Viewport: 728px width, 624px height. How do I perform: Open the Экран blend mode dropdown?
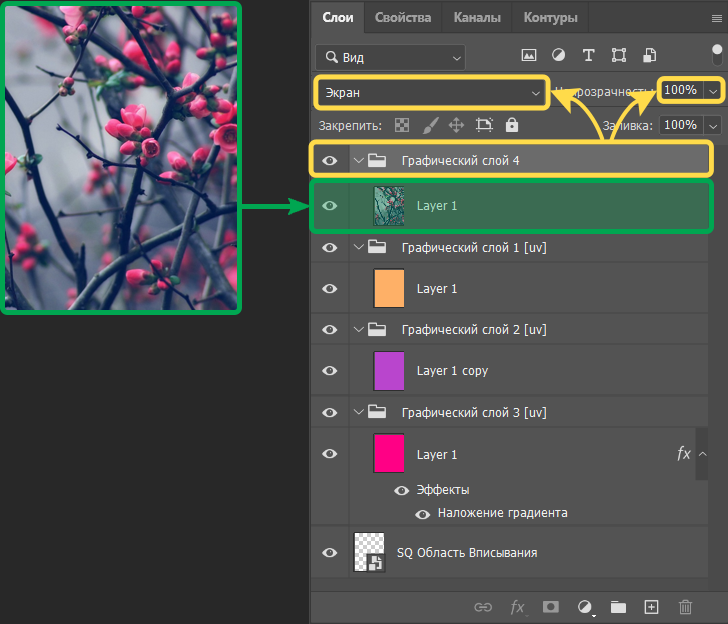pyautogui.click(x=431, y=92)
